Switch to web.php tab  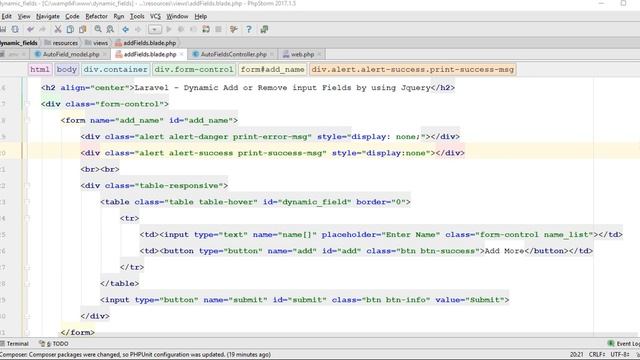tap(302, 54)
